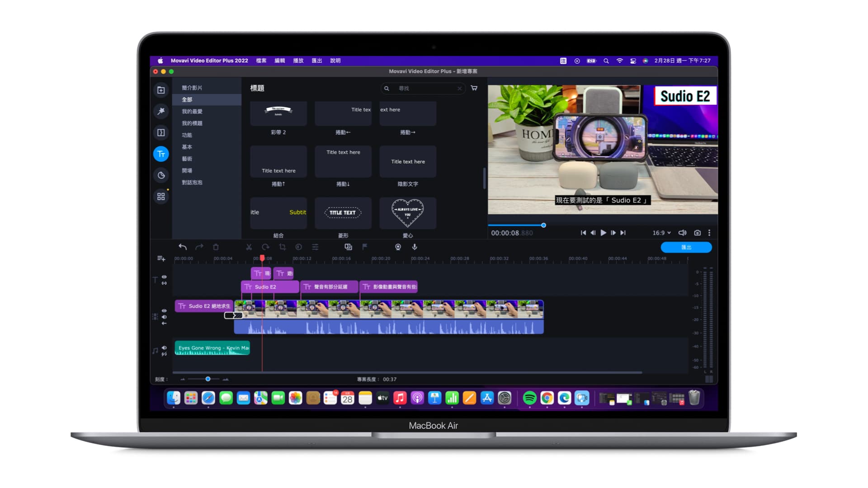
Task: Select the transitions panel icon in sidebar
Action: tap(161, 132)
